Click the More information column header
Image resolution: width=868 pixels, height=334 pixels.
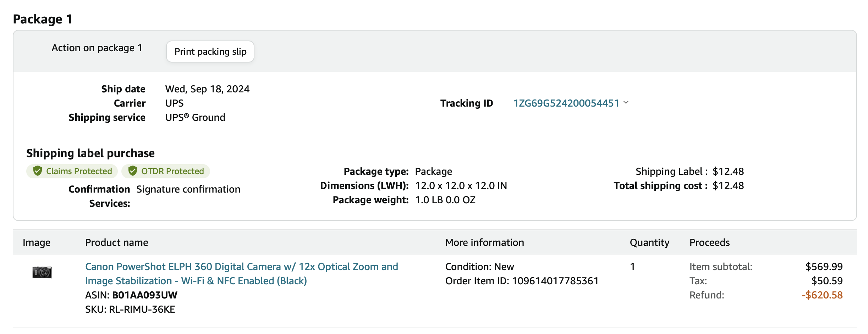tap(484, 243)
